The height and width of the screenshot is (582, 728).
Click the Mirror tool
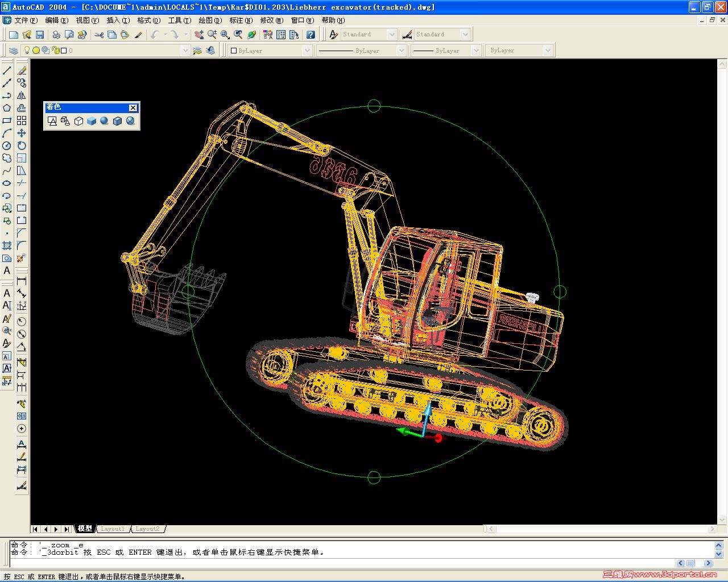(22, 95)
